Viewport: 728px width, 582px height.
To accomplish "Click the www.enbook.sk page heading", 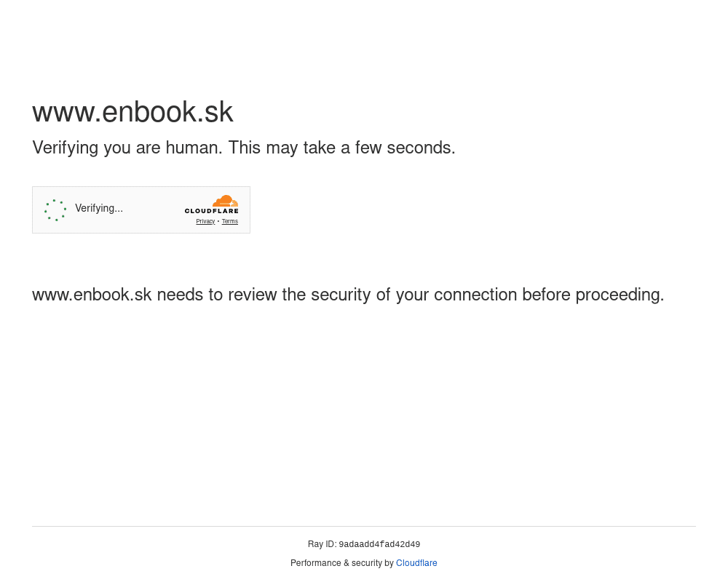I will pyautogui.click(x=132, y=112).
